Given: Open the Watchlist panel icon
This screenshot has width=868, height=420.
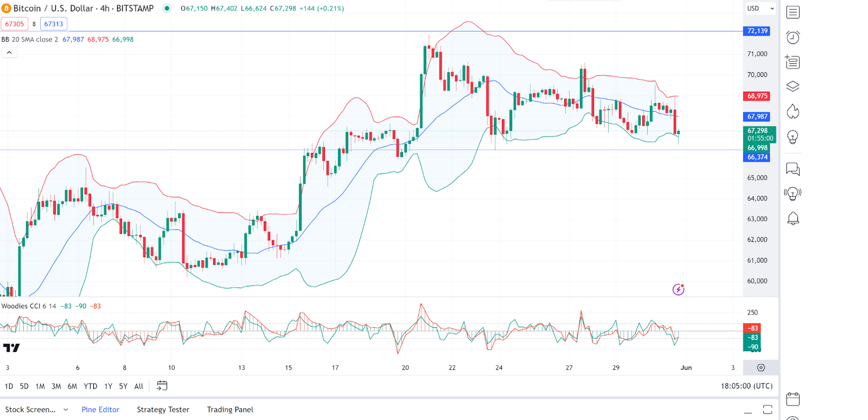Looking at the screenshot, I should (x=793, y=12).
